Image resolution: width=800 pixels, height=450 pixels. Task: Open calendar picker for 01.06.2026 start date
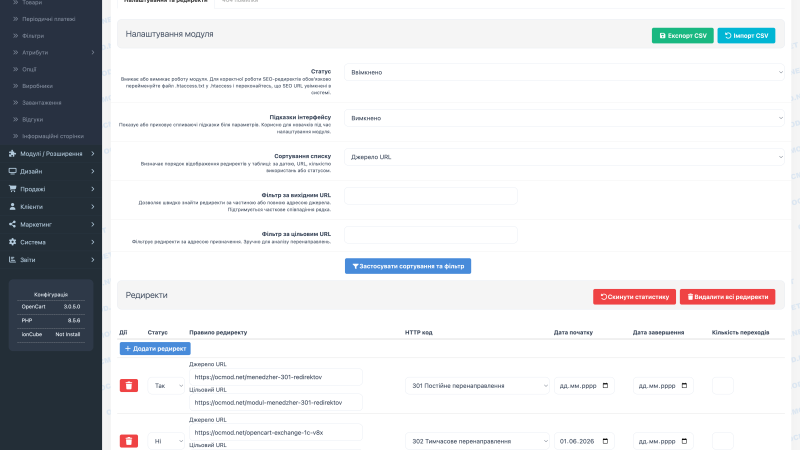tap(605, 441)
